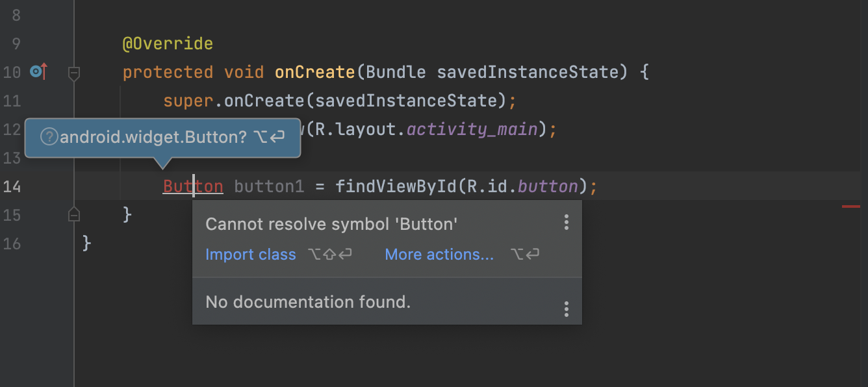868x387 pixels.
Task: Select the activity_main layout reference
Action: 472,129
